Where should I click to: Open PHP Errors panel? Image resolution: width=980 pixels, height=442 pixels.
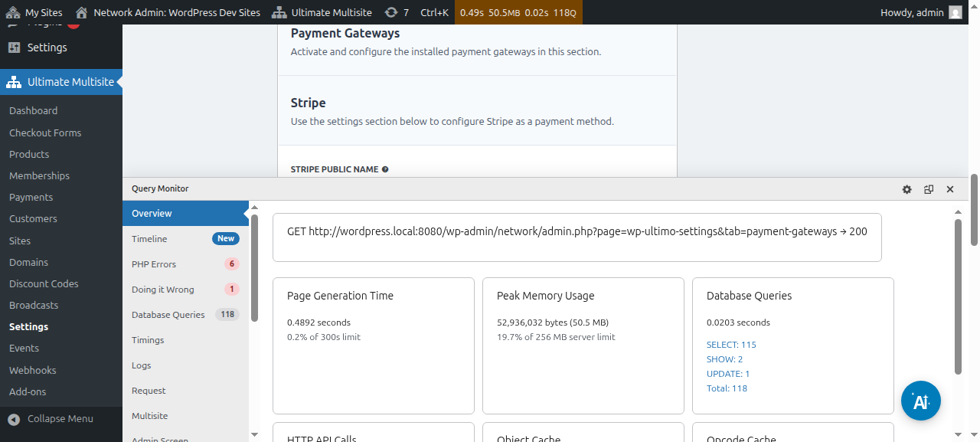coord(185,264)
